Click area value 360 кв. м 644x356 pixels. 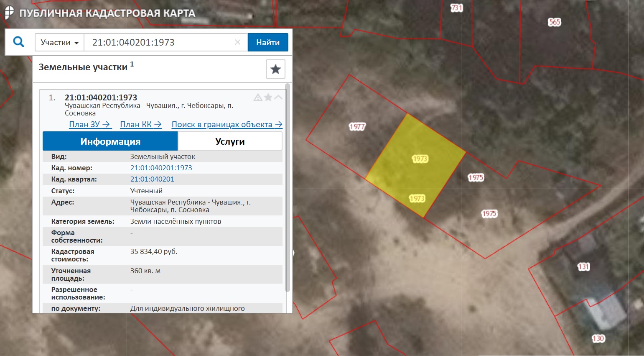[x=145, y=271]
